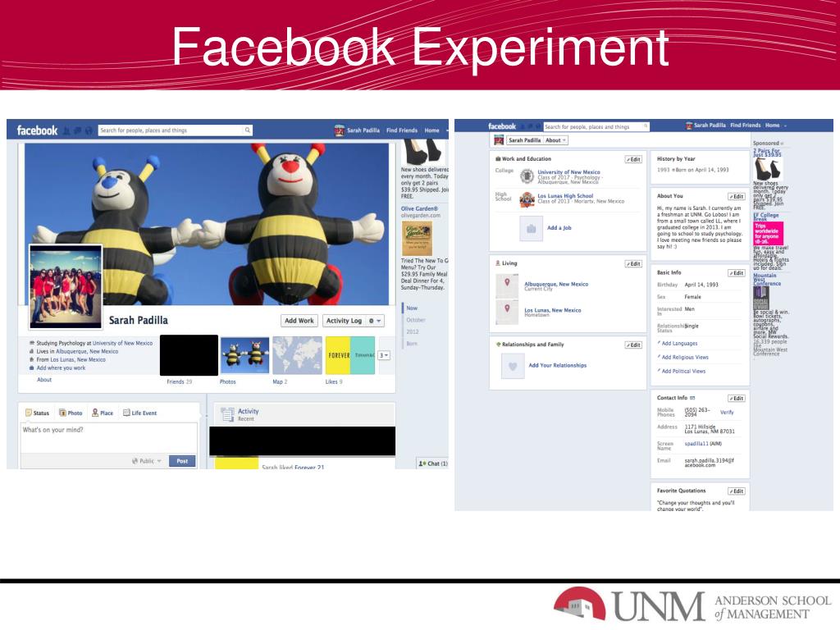
Task: Open the Friends 29 thumbnail tile
Action: click(x=189, y=355)
